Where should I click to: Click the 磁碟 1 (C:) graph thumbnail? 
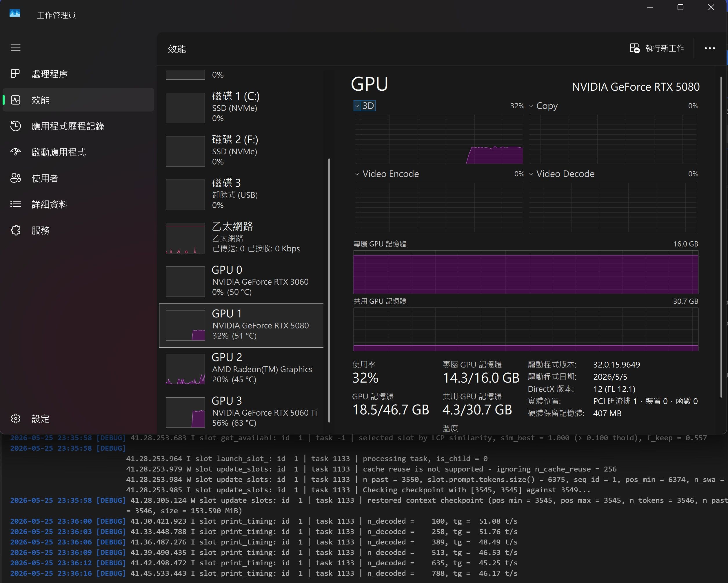pos(185,108)
